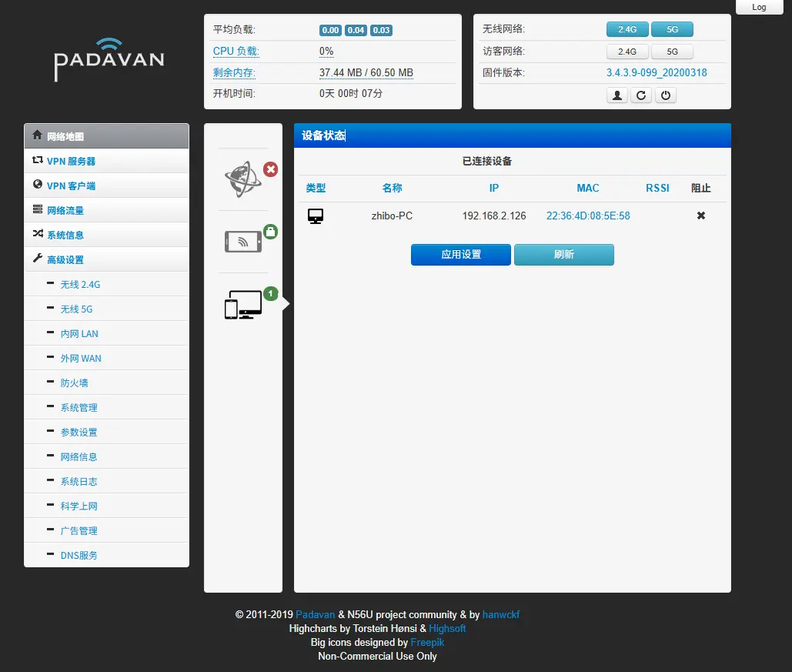This screenshot has width=792, height=672.
Task: Click the Padavan logo
Action: pos(109,59)
